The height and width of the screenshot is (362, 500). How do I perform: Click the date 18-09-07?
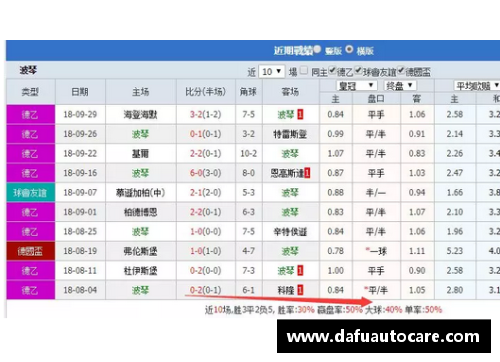(x=80, y=192)
